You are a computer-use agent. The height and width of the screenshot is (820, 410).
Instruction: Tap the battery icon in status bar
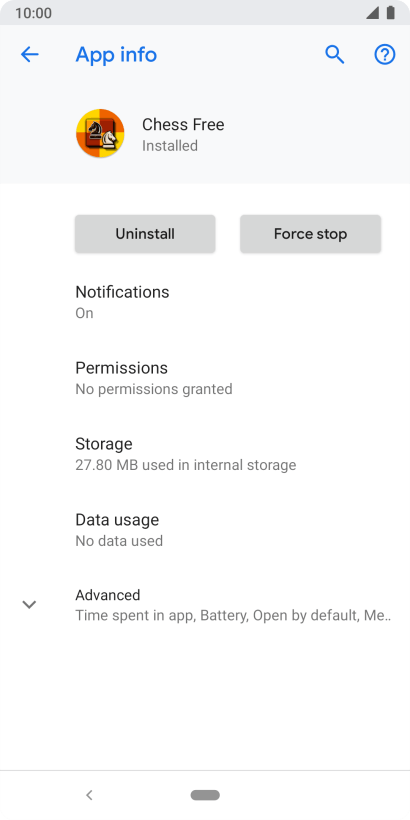pos(391,13)
